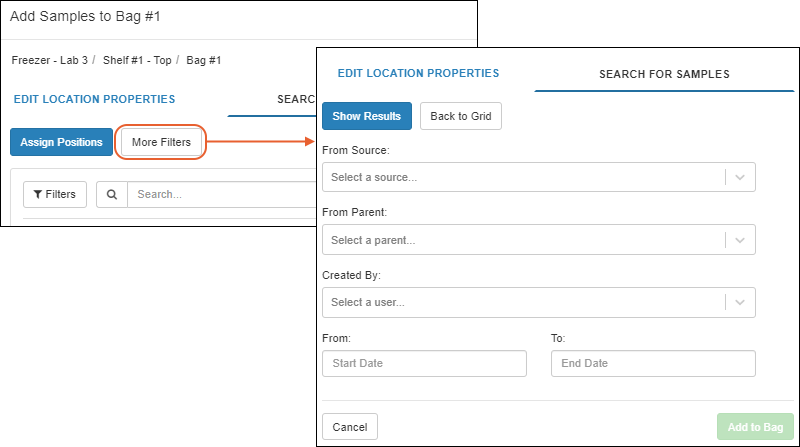
Task: Click the Cancel button
Action: (350, 427)
